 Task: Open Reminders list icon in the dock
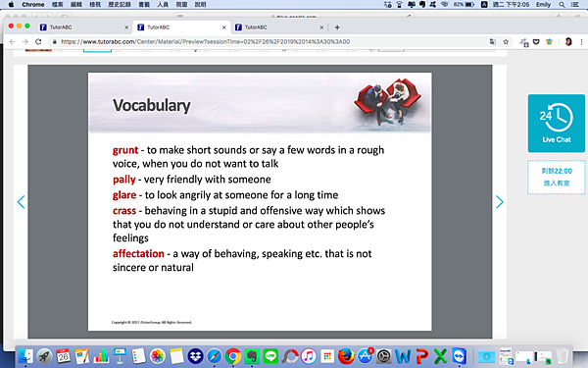coord(138,356)
